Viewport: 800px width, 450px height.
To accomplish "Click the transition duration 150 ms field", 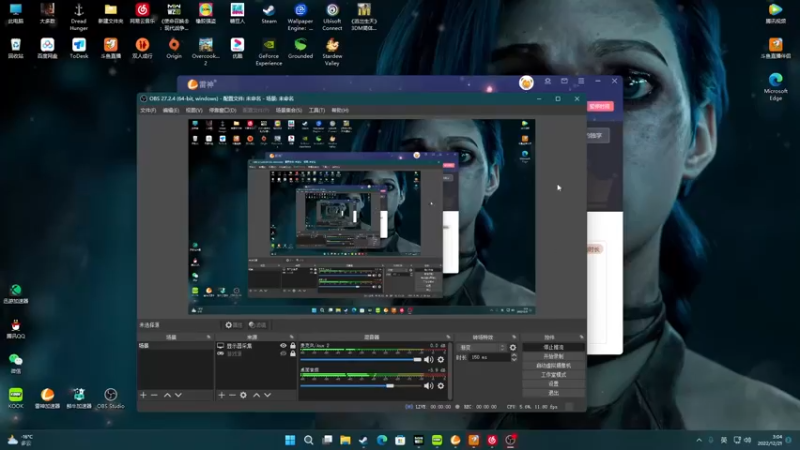I will point(490,357).
